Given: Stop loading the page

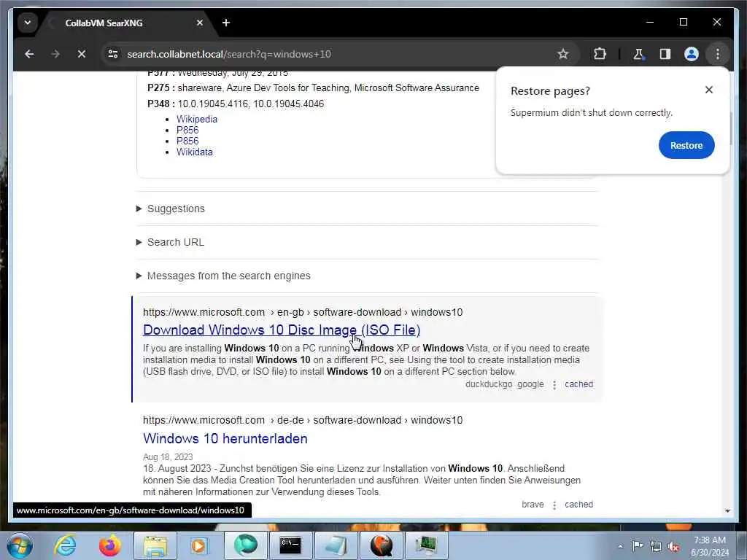Looking at the screenshot, I should point(82,54).
